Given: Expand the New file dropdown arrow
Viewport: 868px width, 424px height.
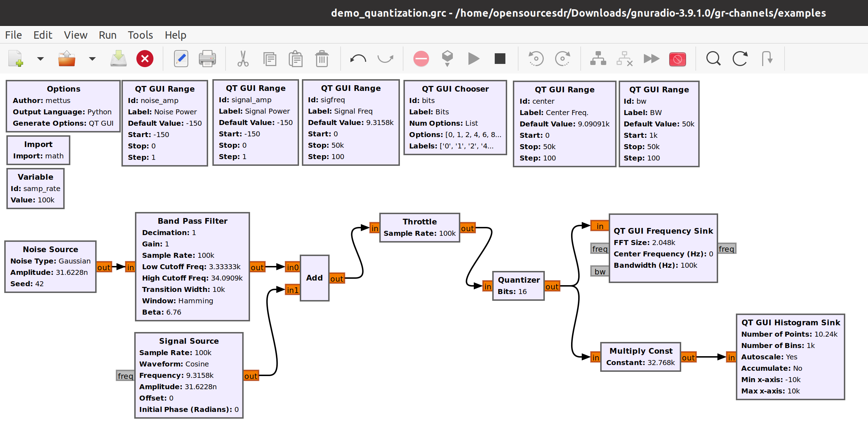Looking at the screenshot, I should tap(40, 59).
